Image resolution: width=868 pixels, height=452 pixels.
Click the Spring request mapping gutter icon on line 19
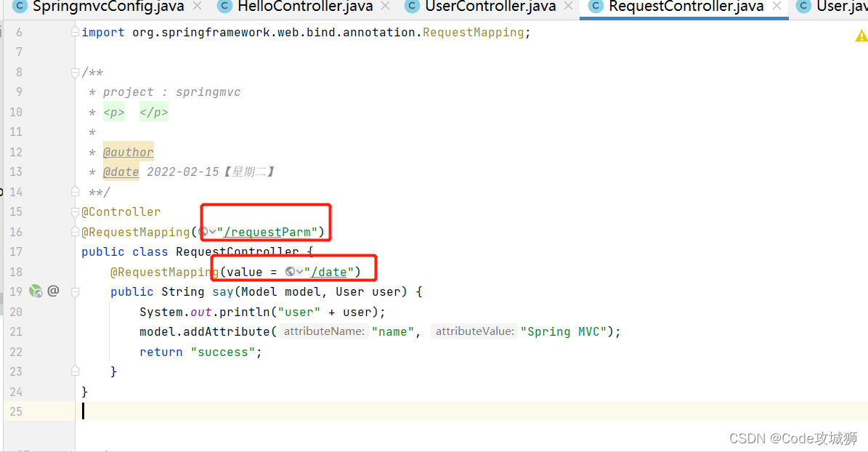pyautogui.click(x=36, y=291)
